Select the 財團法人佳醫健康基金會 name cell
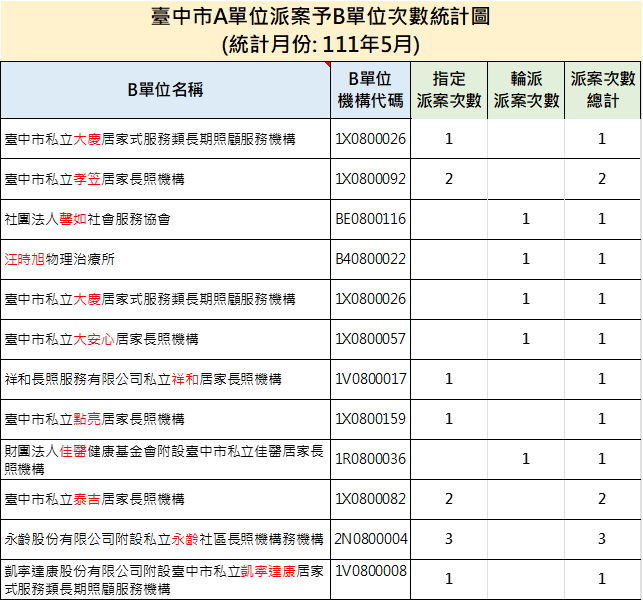The width and height of the screenshot is (643, 601). (x=165, y=459)
